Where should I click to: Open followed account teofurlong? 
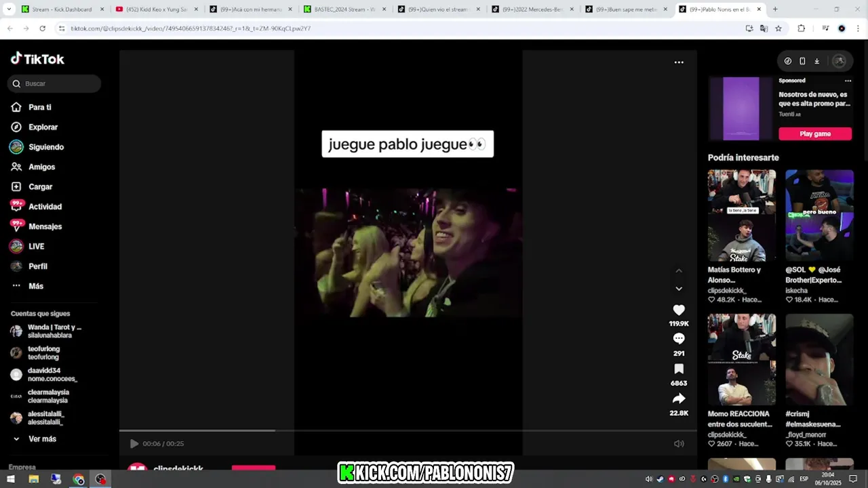coord(35,353)
